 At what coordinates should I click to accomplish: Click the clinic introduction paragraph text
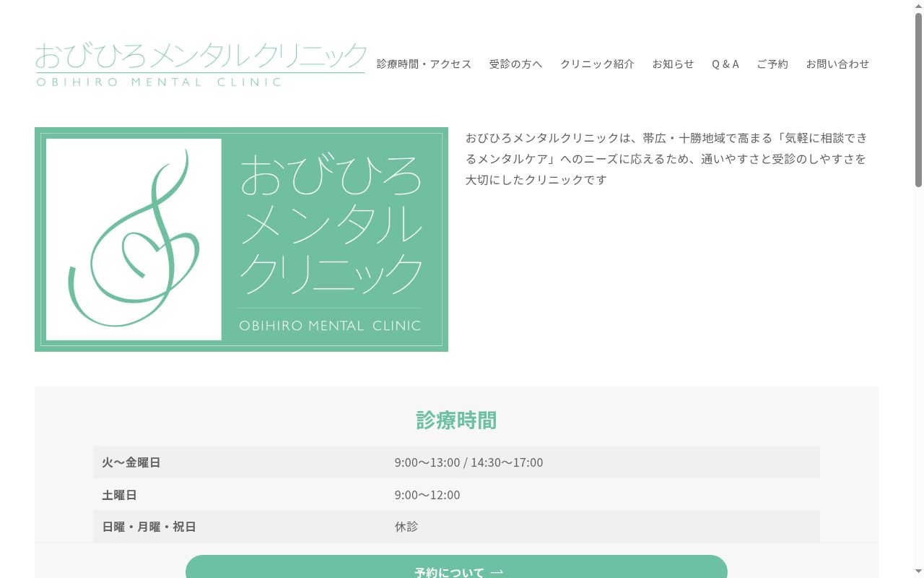tap(666, 158)
